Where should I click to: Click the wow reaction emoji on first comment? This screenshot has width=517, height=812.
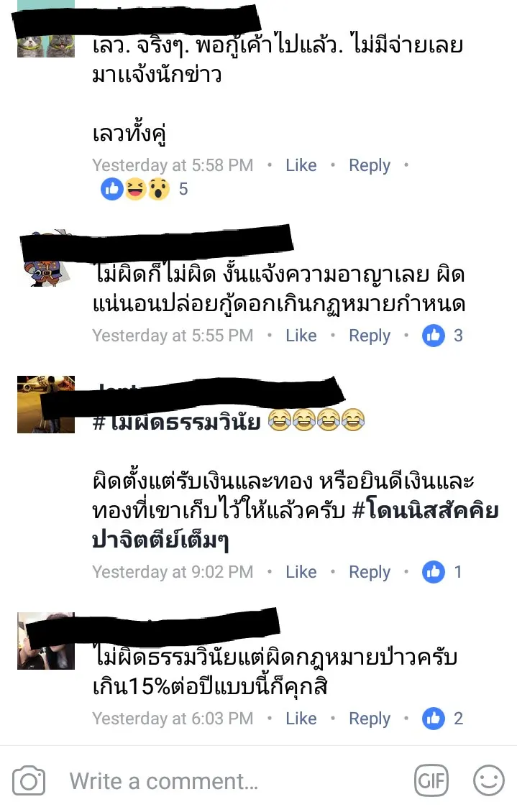[x=159, y=189]
